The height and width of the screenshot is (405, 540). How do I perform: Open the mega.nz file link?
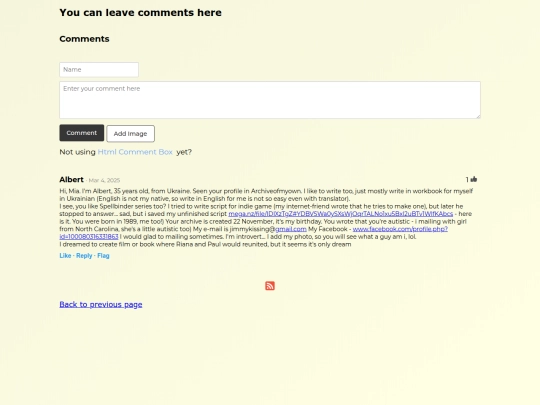(x=341, y=214)
